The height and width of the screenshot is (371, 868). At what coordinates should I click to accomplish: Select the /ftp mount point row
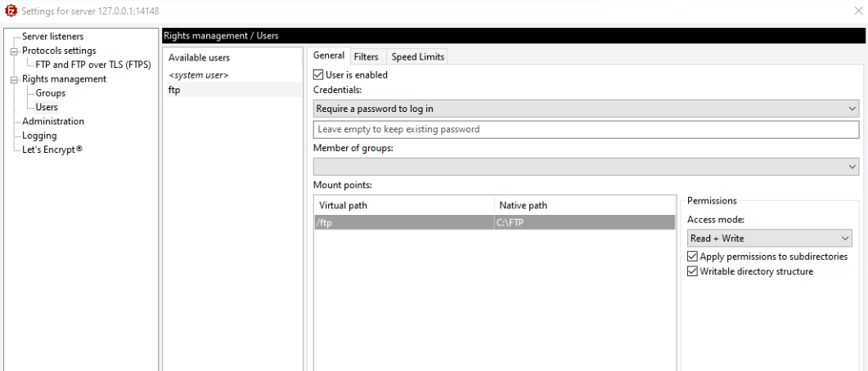tap(494, 222)
